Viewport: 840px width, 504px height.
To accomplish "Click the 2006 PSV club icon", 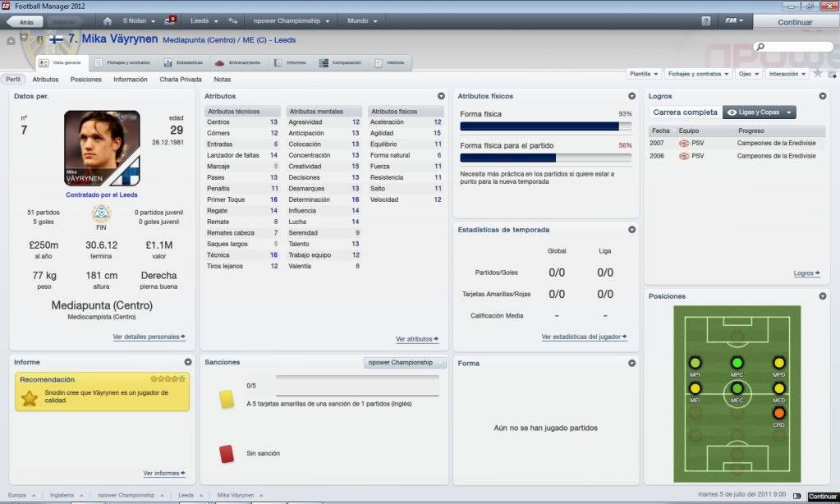I will tap(684, 156).
